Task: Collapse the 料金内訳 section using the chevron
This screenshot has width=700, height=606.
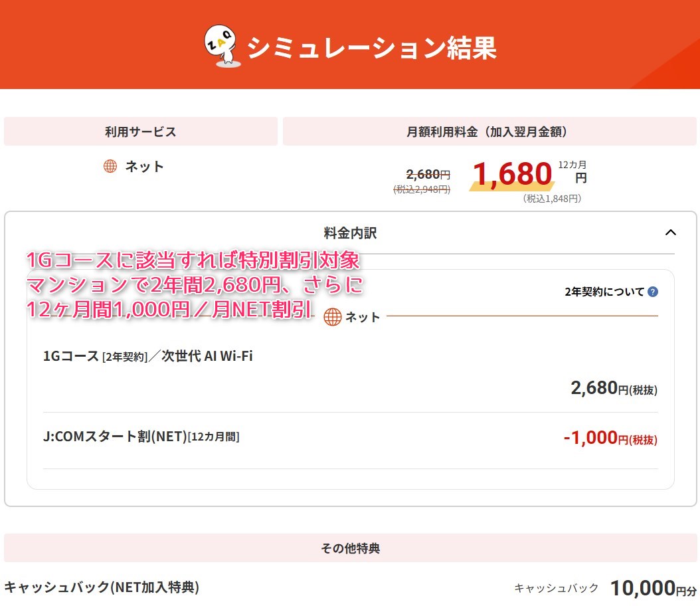Action: (x=670, y=233)
